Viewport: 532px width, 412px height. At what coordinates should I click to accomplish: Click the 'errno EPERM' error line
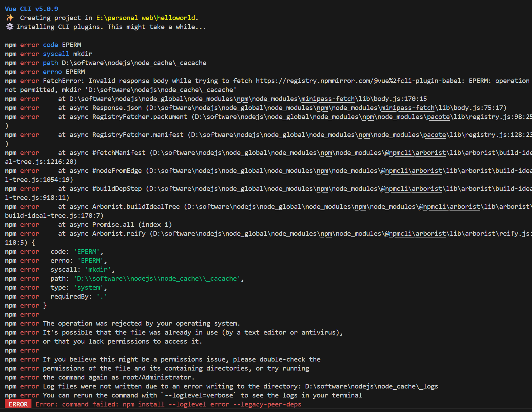pyautogui.click(x=45, y=72)
